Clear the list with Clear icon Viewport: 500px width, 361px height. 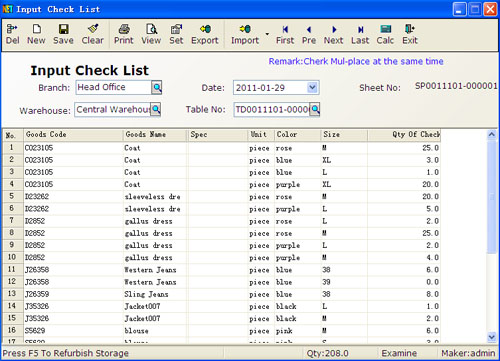pyautogui.click(x=93, y=34)
